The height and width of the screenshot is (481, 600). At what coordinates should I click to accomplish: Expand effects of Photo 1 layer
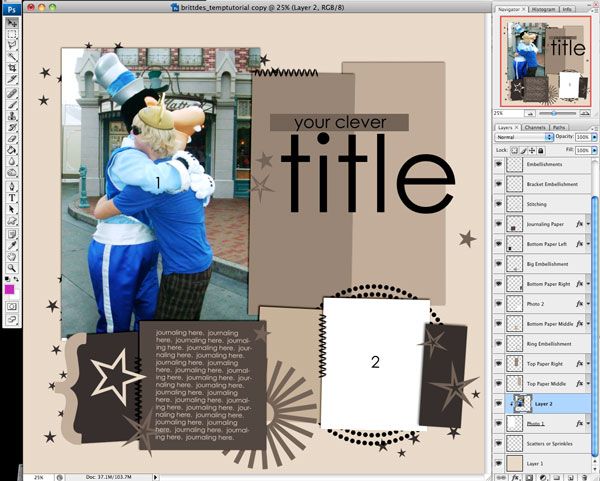tap(588, 423)
